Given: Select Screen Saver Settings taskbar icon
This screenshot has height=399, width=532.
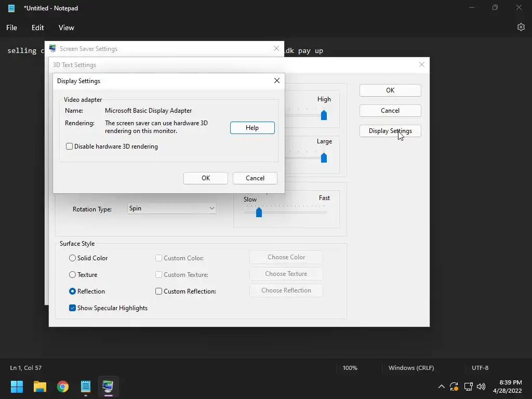Looking at the screenshot, I should [x=108, y=386].
